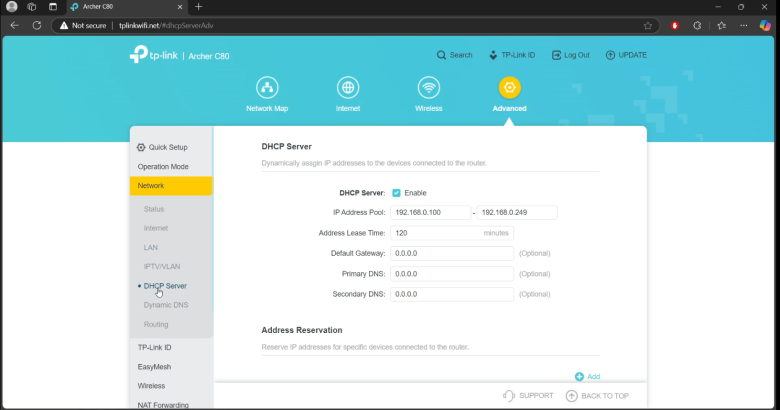Screen dimensions: 780x410
Task: Disable the DHCP Server Enable checkbox
Action: coord(397,193)
